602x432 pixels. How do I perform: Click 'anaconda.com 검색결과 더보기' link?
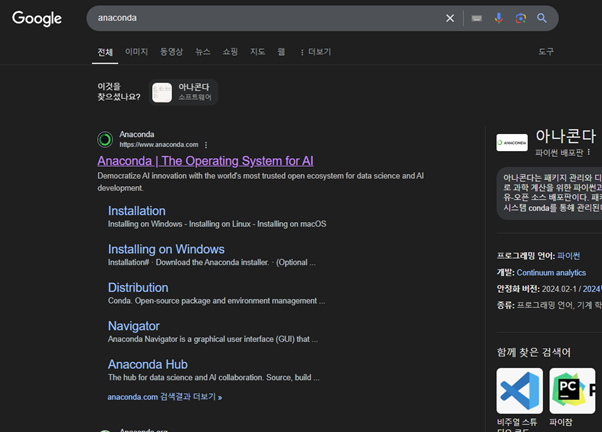(165, 397)
